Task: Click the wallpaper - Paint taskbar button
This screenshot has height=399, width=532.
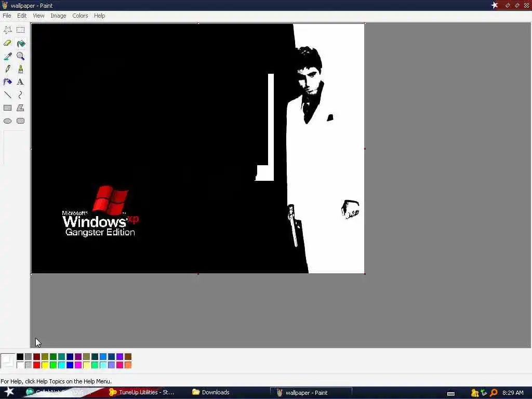Action: point(311,393)
